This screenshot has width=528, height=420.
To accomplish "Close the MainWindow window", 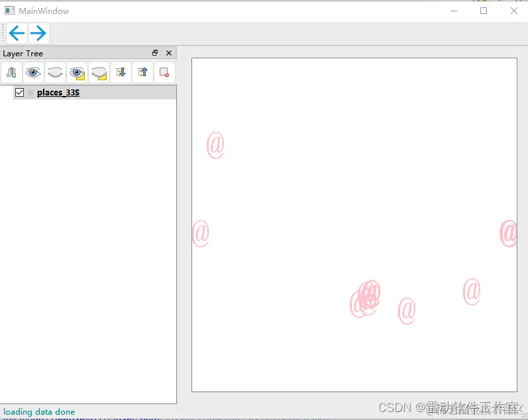I will coord(514,11).
